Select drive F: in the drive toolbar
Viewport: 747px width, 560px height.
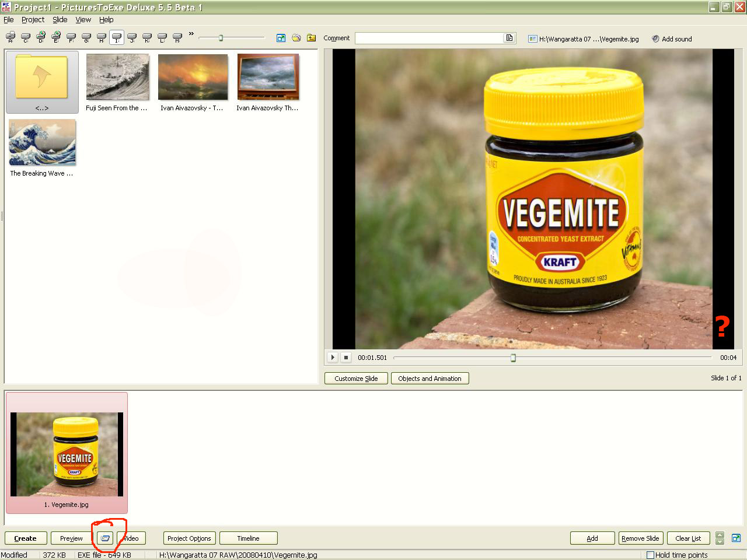tap(71, 38)
